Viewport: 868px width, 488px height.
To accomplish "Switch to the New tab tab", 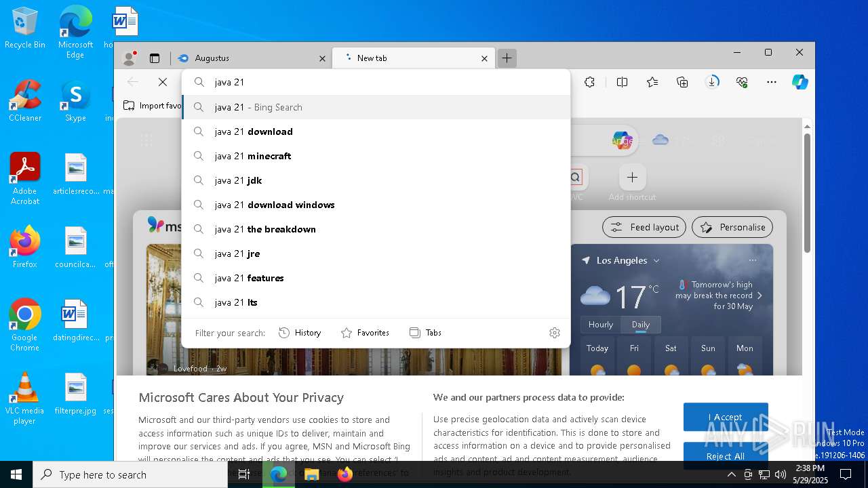I will [x=414, y=58].
